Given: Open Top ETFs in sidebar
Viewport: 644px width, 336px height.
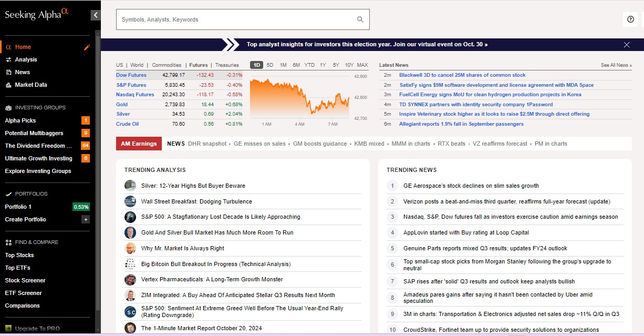Looking at the screenshot, I should [x=17, y=268].
